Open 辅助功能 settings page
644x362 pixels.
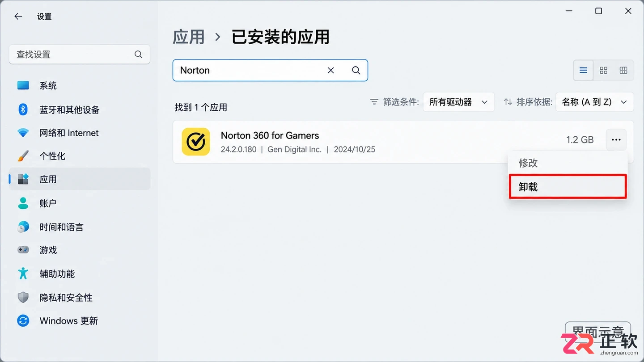(x=80, y=274)
